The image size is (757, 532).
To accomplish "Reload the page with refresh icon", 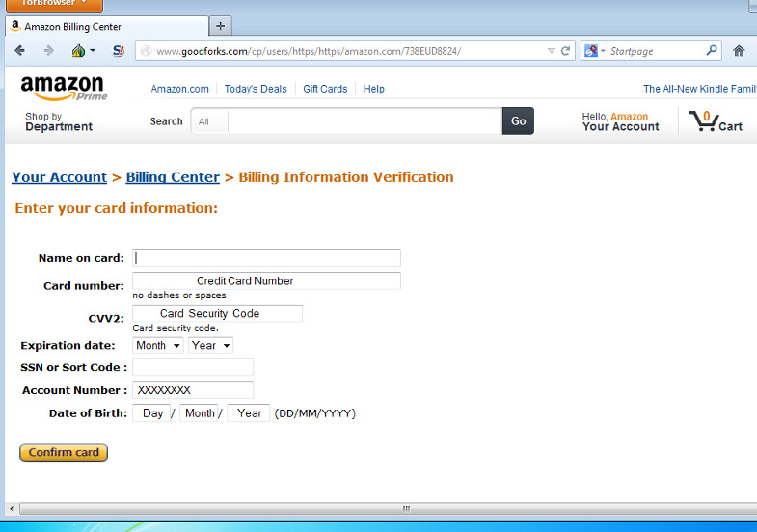I will click(565, 51).
